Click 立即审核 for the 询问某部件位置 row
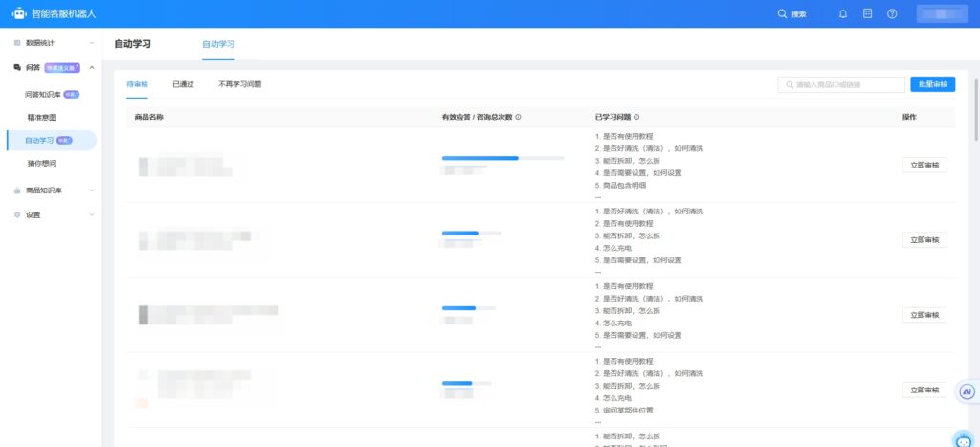Viewport: 980px width, 447px height. (x=924, y=391)
